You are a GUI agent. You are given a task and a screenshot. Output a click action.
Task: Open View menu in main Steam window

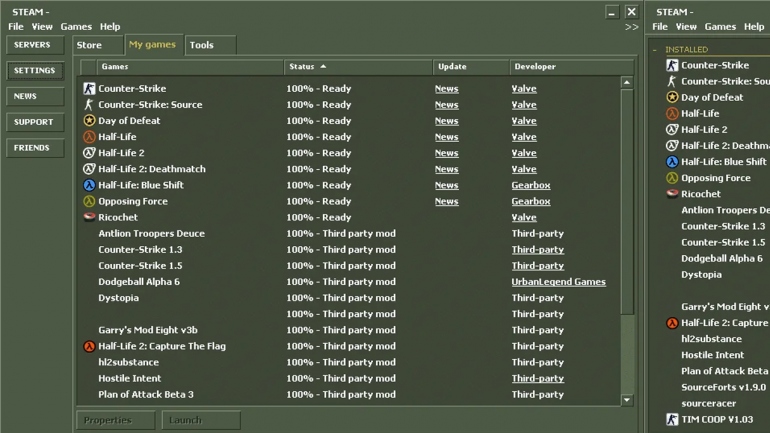click(42, 27)
